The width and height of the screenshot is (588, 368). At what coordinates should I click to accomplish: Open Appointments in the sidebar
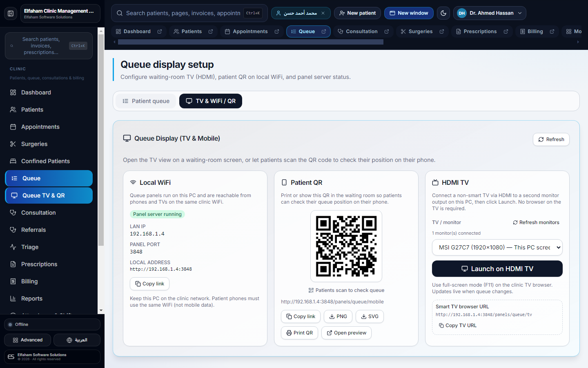pos(49,127)
